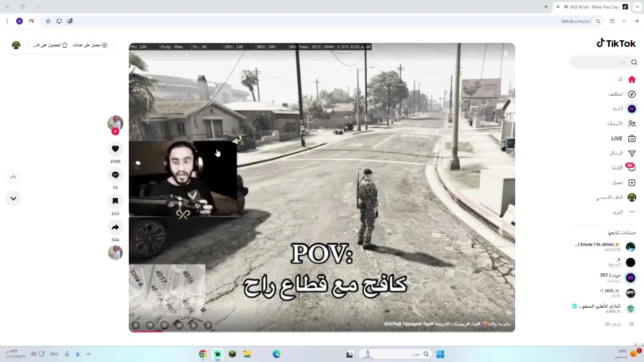Click the TikTok search field
The image size is (644, 362).
pyautogui.click(x=604, y=62)
